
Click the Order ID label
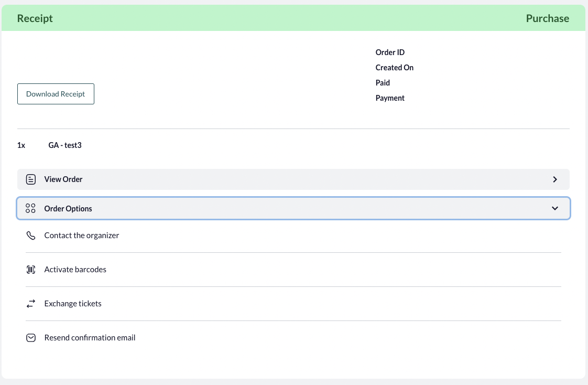click(390, 52)
